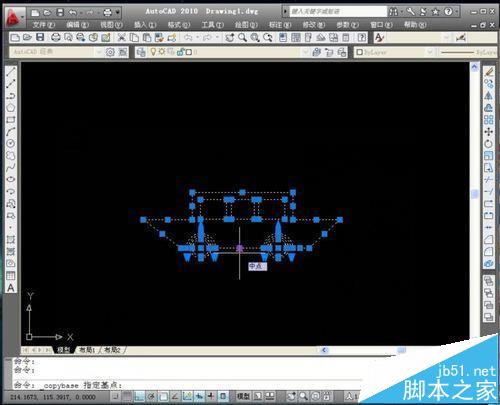Click Quick View Drawings in status bar

[x=269, y=396]
